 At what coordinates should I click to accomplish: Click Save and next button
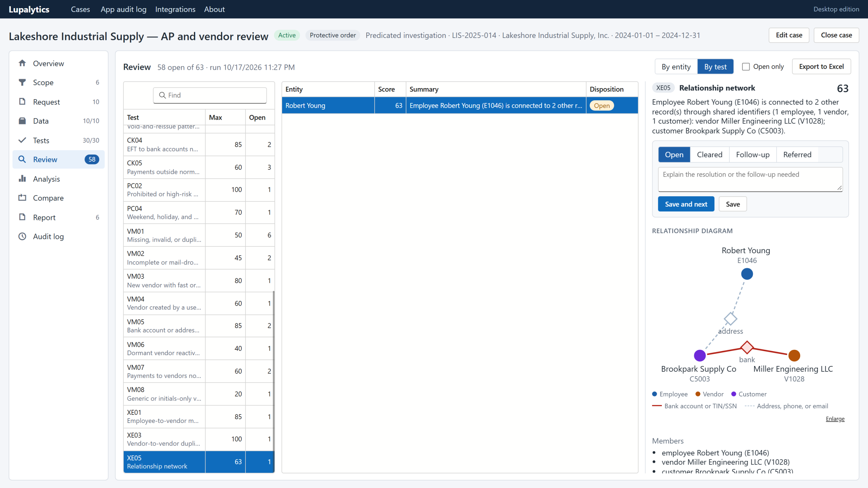tap(686, 204)
